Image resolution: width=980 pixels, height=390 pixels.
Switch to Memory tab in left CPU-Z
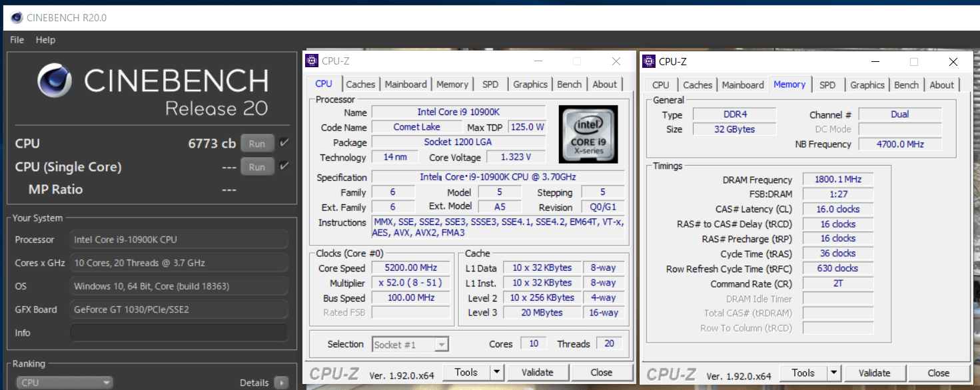click(452, 84)
